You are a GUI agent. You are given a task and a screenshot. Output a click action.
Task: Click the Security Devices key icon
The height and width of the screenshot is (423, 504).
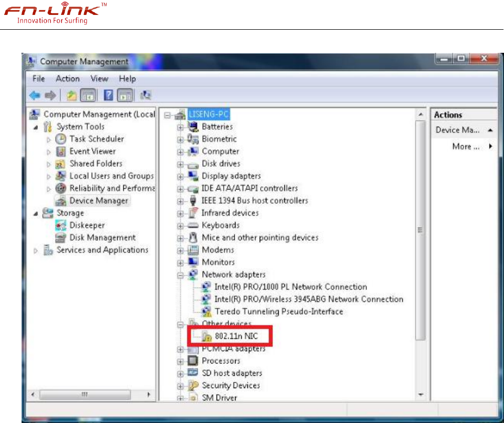coord(193,386)
